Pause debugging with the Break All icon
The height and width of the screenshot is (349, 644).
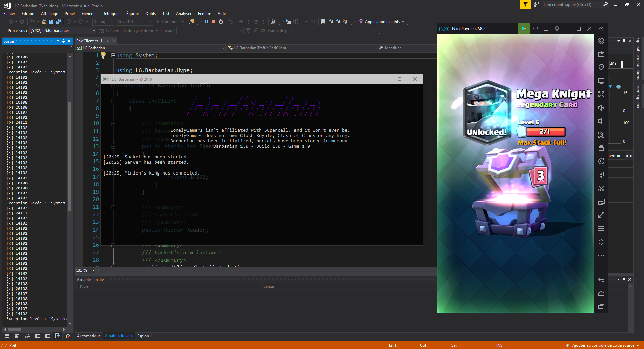[206, 22]
